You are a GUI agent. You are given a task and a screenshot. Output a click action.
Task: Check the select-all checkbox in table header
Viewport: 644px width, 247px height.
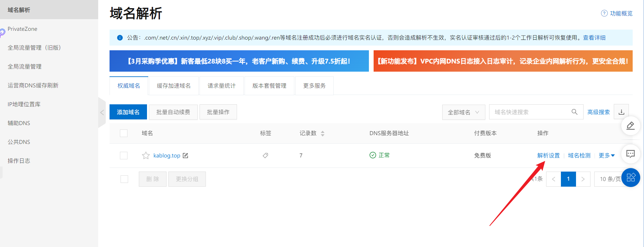124,133
